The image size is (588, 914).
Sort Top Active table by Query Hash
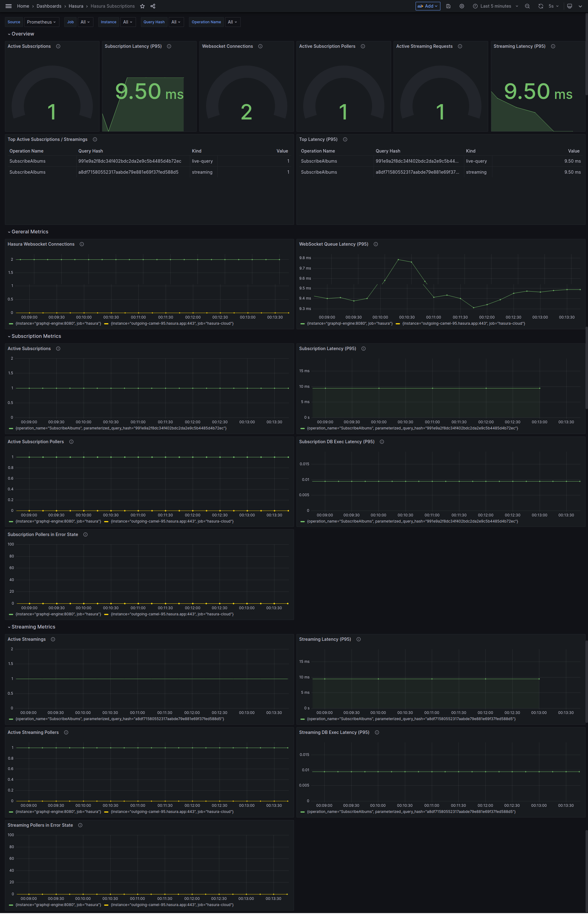(90, 151)
